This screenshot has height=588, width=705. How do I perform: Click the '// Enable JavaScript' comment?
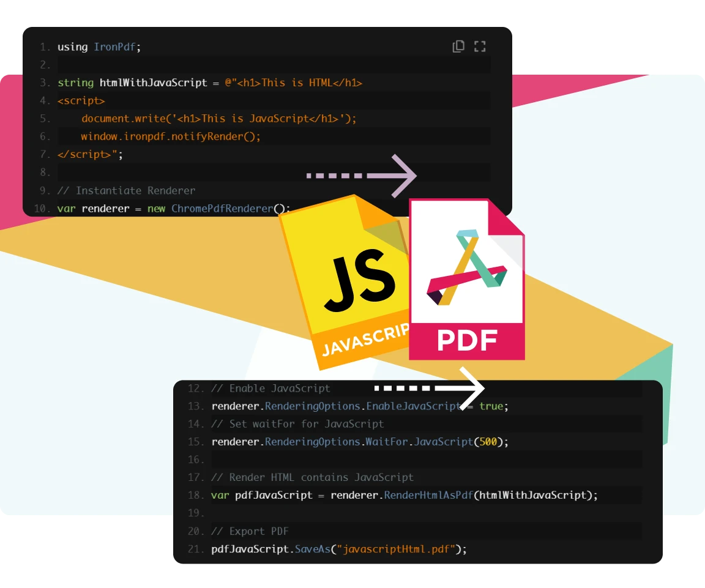270,389
